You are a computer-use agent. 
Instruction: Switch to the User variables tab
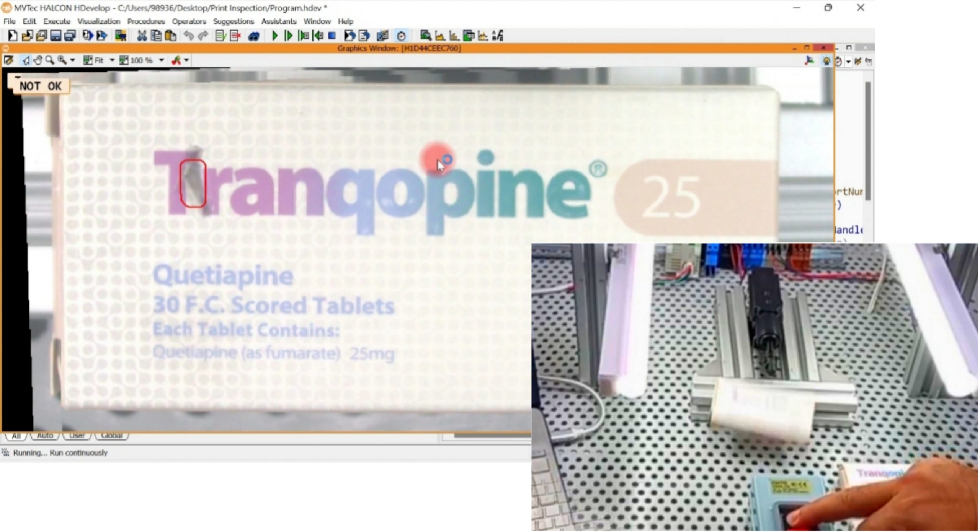coord(77,435)
